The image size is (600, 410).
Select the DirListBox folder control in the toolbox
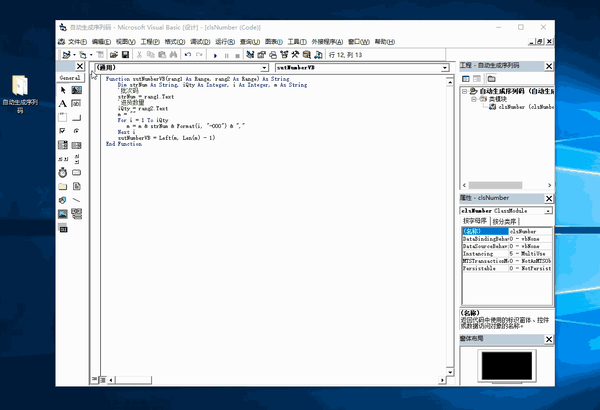pyautogui.click(x=63, y=186)
